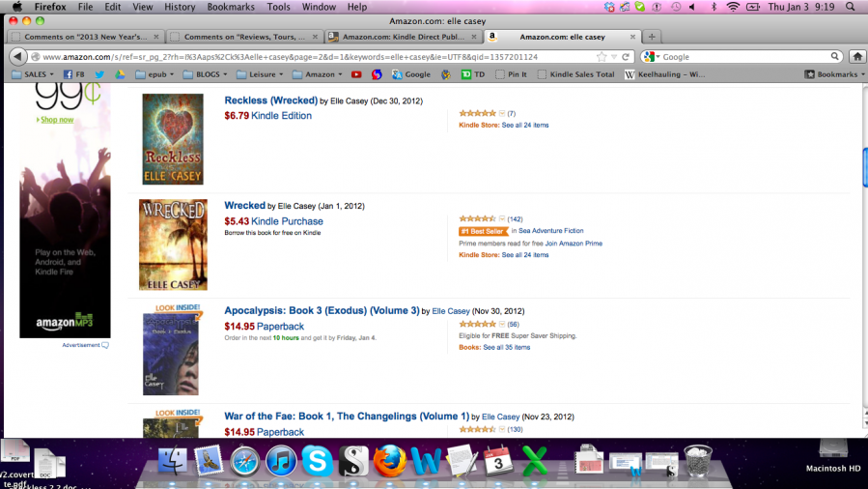This screenshot has height=489, width=868.
Task: Open the search engine selector dropdown
Action: point(652,56)
